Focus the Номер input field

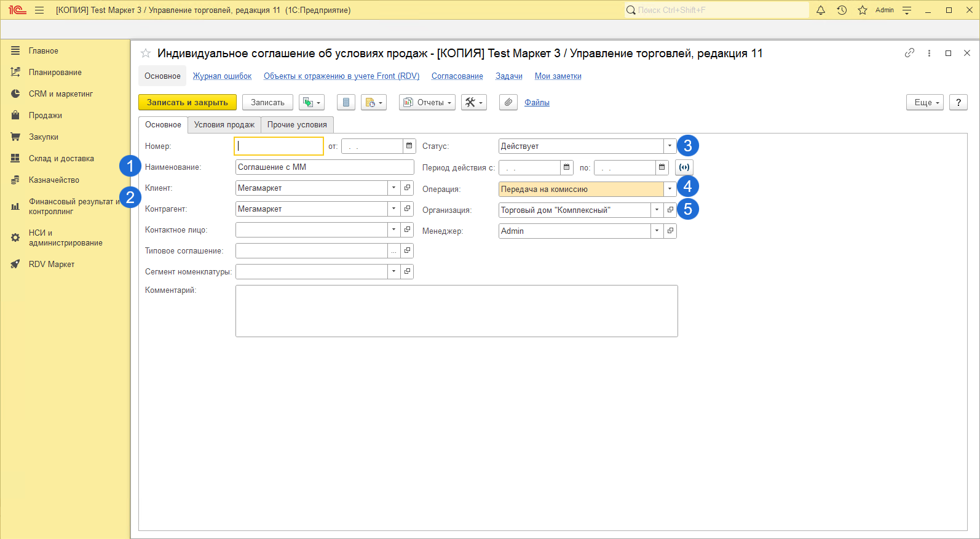279,146
